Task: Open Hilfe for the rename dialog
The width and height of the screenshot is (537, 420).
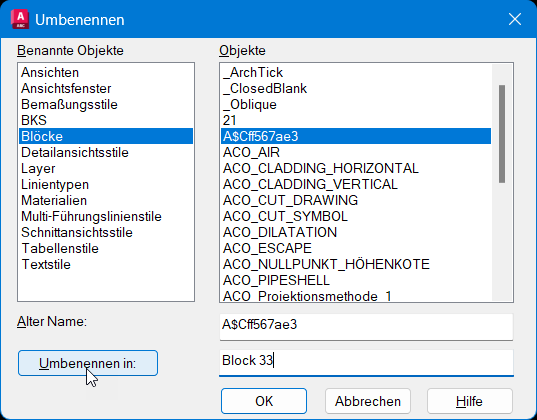Action: [470, 401]
